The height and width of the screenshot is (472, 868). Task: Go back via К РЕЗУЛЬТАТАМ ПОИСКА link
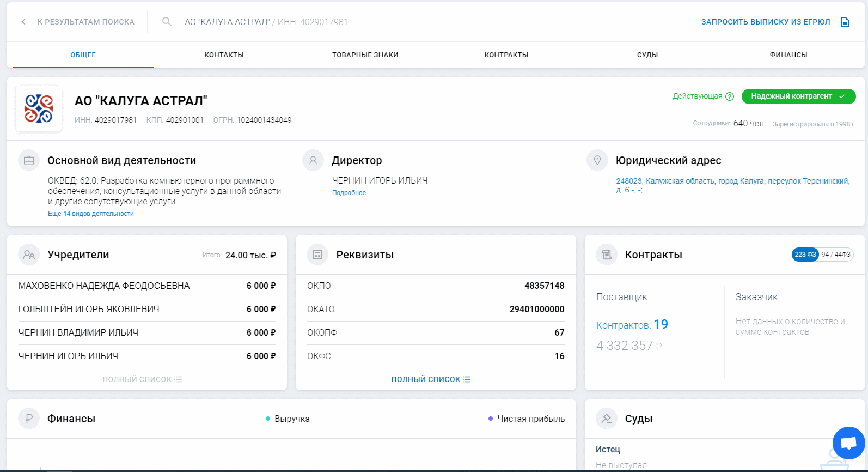(86, 22)
